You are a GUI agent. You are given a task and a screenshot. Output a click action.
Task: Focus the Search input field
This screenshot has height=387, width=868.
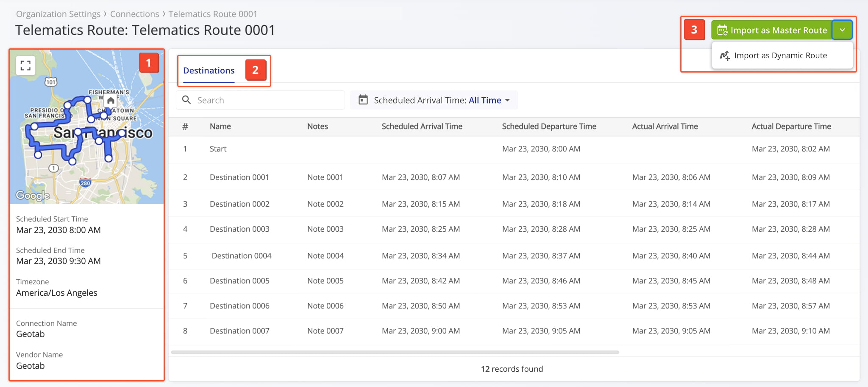coord(267,100)
